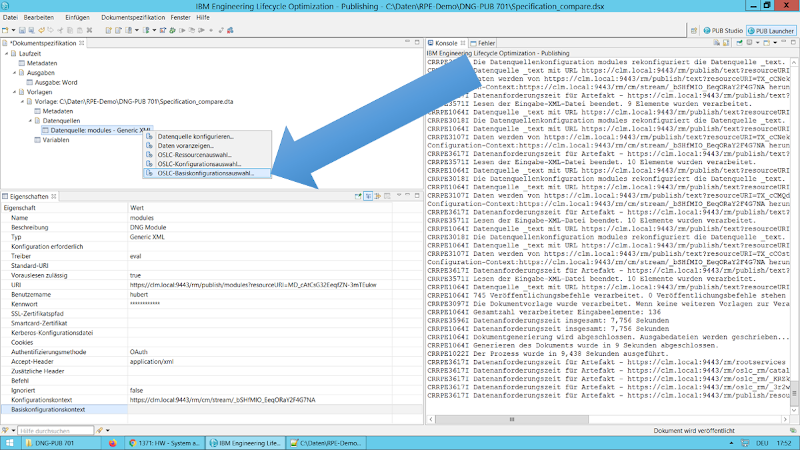Select OSLC-Basiskonfigurationsauswahl context menu entry

[x=205, y=173]
